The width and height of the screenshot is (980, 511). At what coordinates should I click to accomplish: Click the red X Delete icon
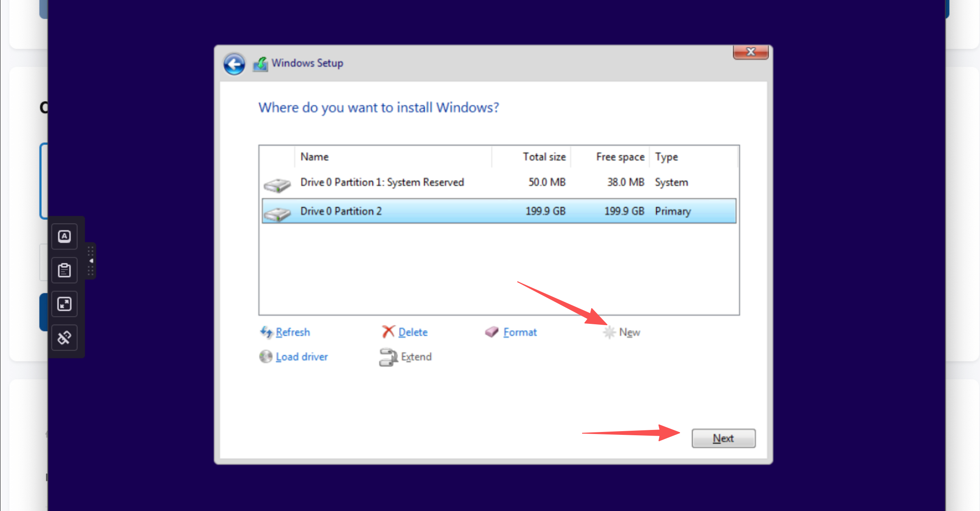[388, 332]
